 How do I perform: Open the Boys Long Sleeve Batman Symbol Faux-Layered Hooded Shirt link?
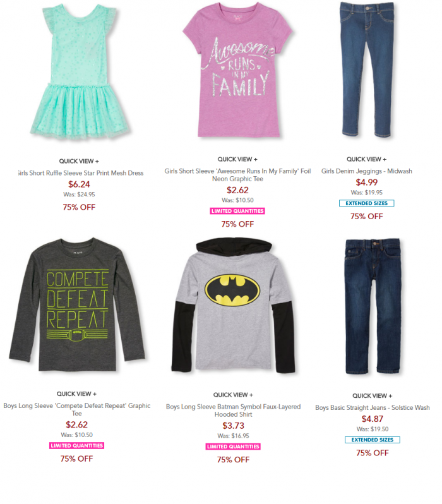tap(234, 411)
